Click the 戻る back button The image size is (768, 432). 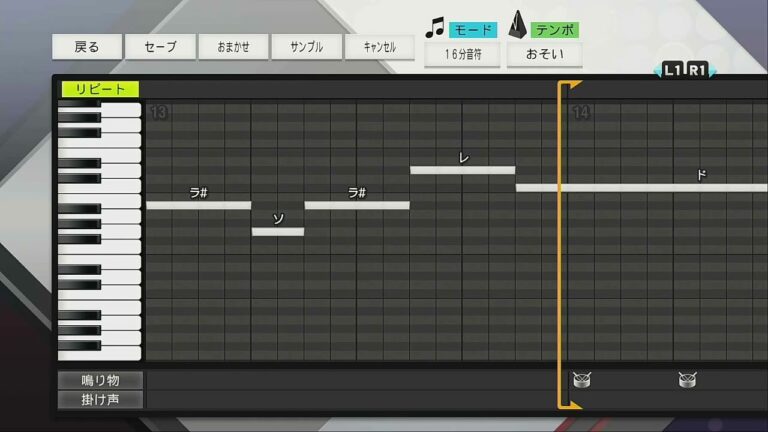tap(87, 47)
